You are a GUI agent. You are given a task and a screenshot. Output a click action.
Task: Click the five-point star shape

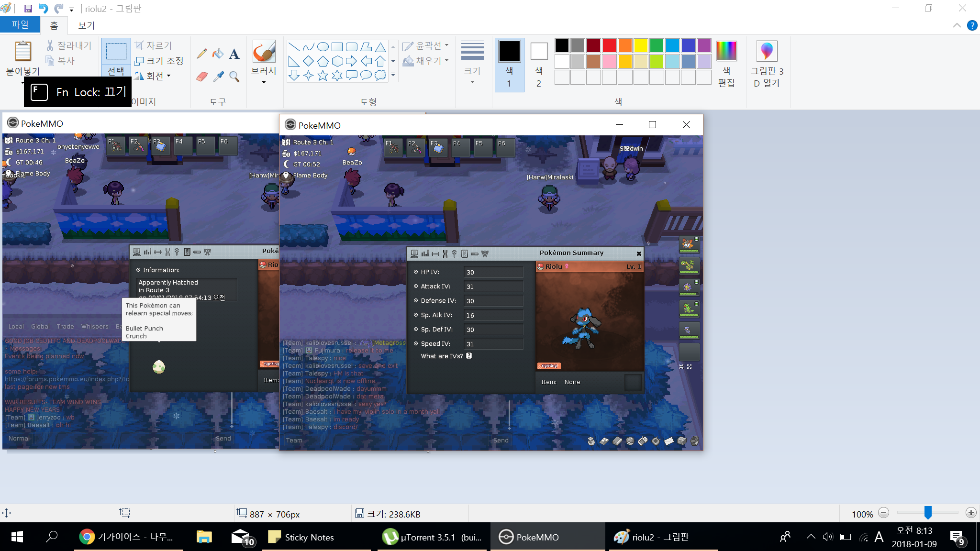pyautogui.click(x=323, y=76)
